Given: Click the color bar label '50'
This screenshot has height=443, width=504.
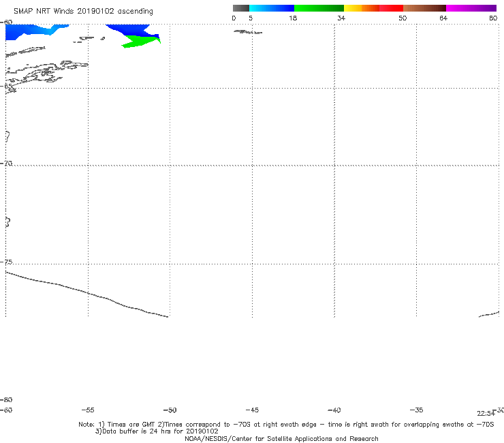Looking at the screenshot, I should coord(403,18).
